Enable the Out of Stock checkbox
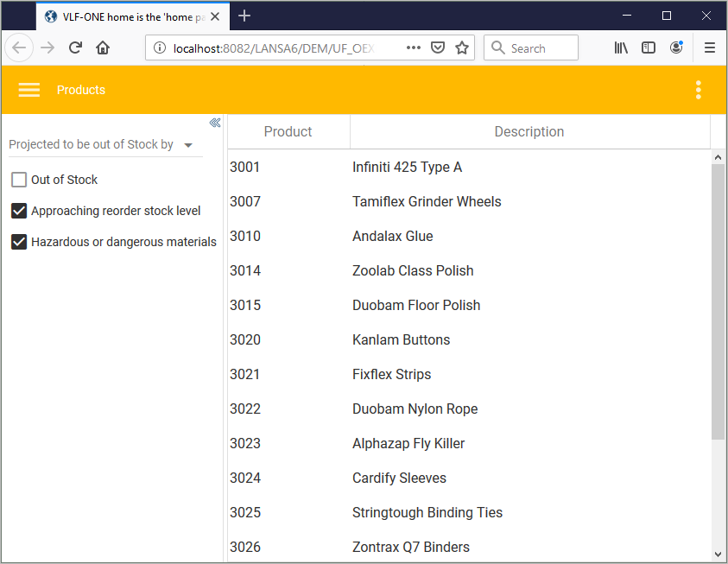The image size is (728, 564). tap(19, 180)
